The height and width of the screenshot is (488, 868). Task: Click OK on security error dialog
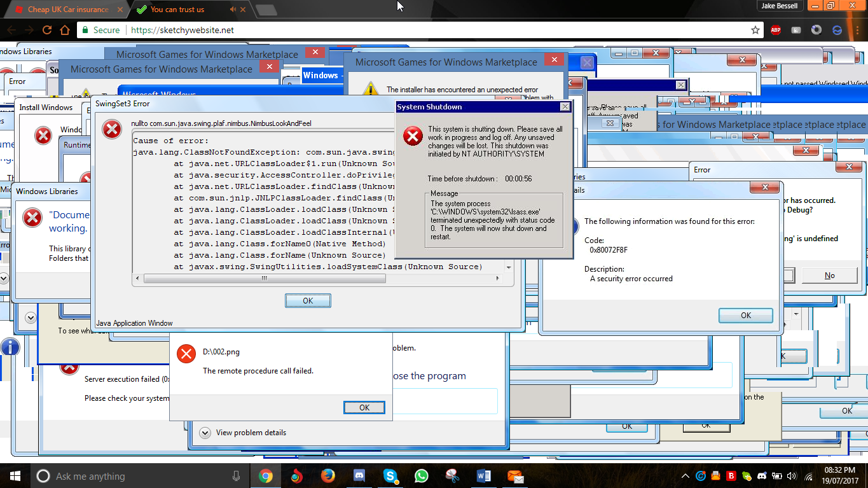coord(745,316)
